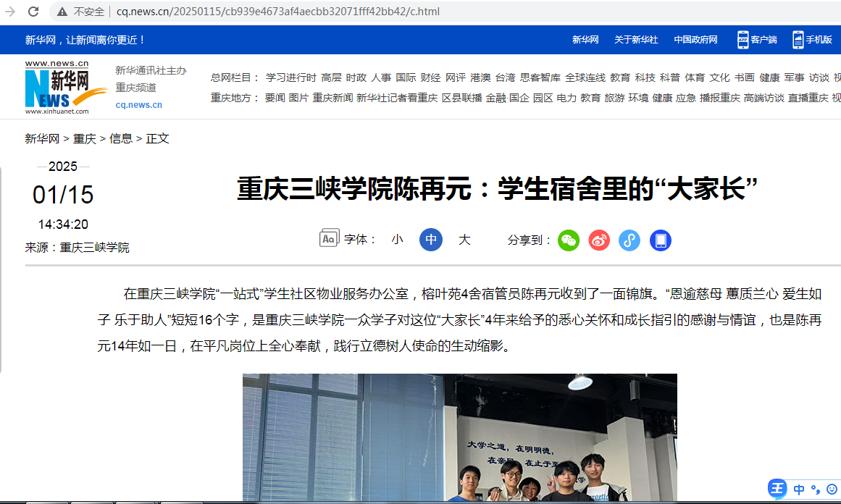The width and height of the screenshot is (841, 504).
Task: Open the mobile phone share icon
Action: point(660,240)
